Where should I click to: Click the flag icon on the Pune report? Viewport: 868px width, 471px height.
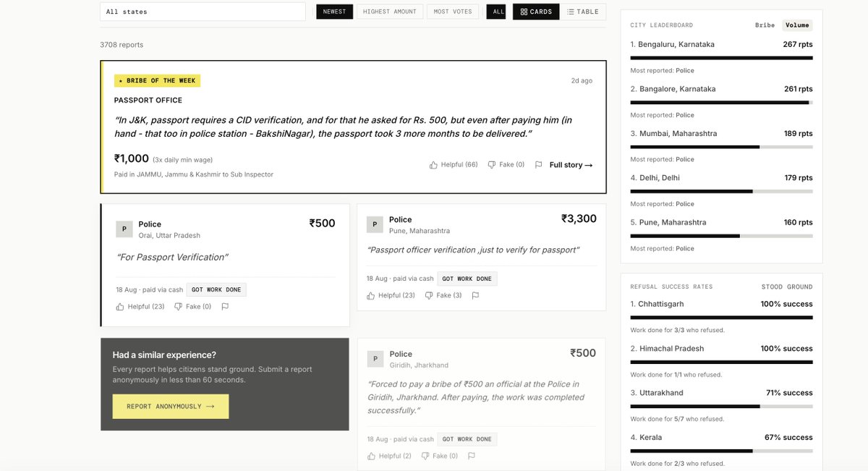point(475,295)
